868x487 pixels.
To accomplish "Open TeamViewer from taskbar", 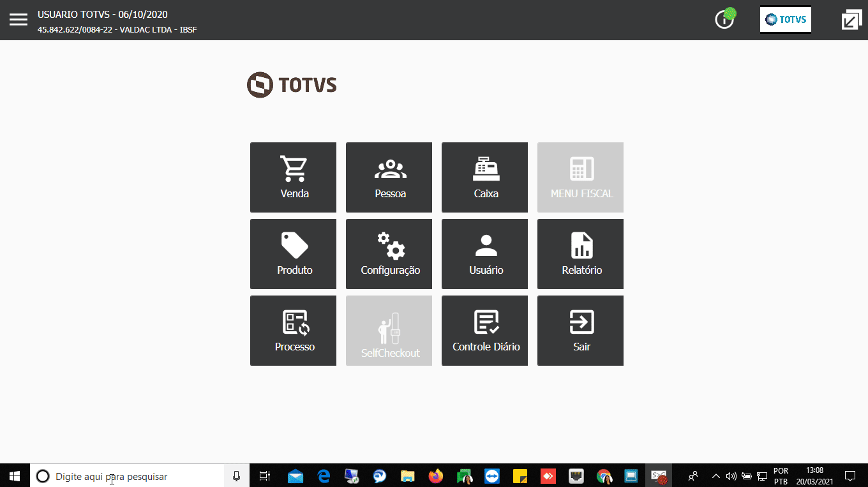I will point(492,476).
